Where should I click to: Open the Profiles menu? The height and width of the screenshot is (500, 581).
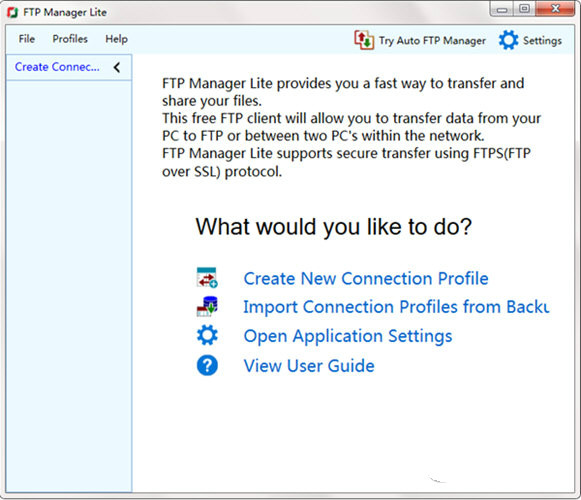click(70, 39)
